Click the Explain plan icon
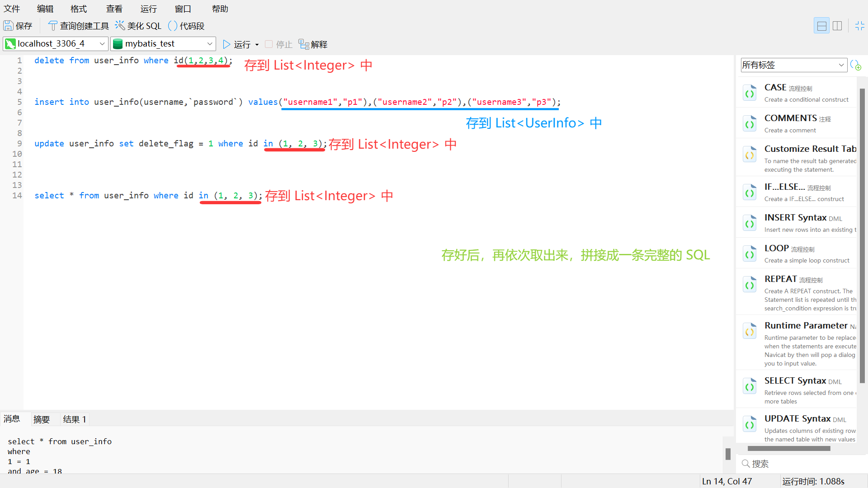This screenshot has height=488, width=868. tap(304, 44)
